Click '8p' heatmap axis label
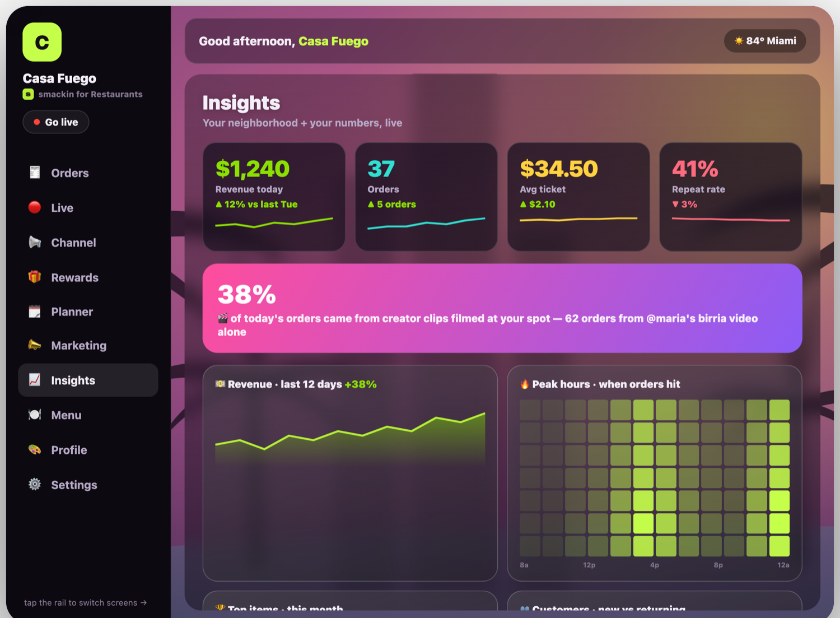Image resolution: width=840 pixels, height=618 pixels. pos(718,565)
